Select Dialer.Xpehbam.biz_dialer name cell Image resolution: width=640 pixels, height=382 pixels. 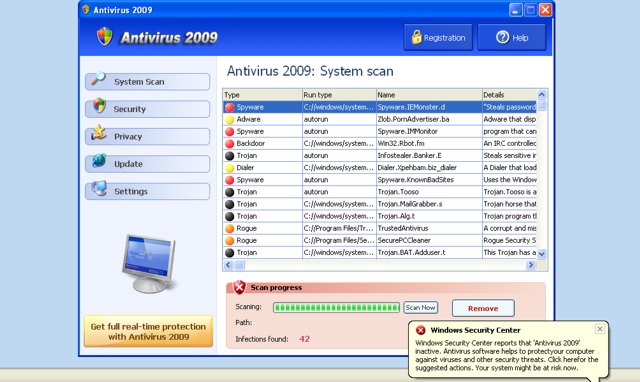pos(429,168)
